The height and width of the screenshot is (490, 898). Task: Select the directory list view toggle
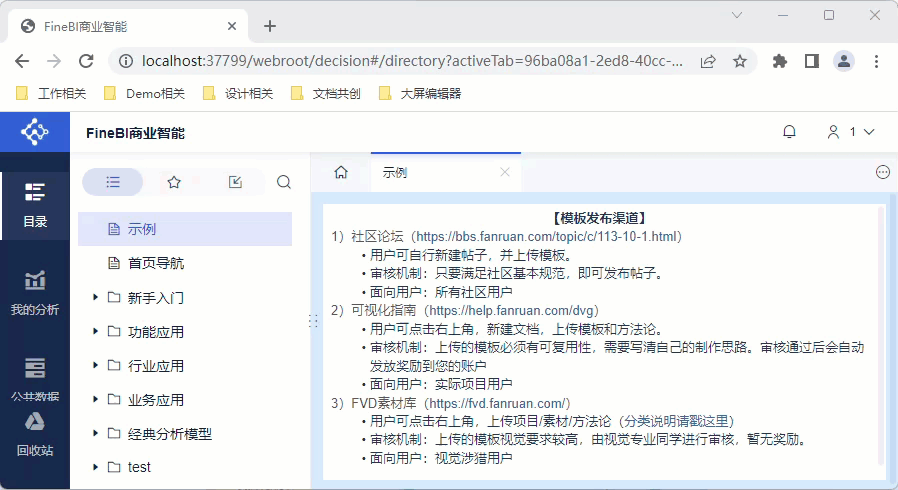pyautogui.click(x=113, y=182)
